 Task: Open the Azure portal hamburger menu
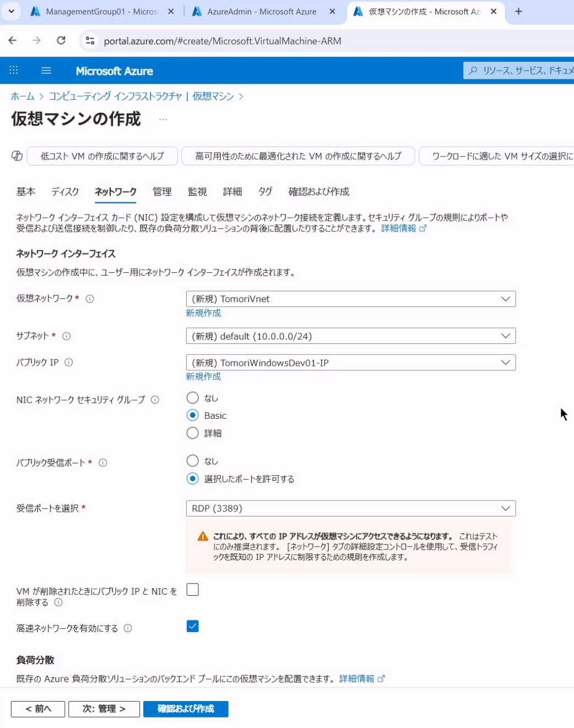point(46,71)
